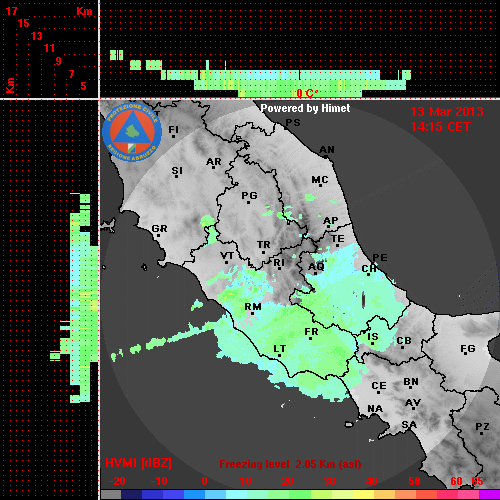Viewport: 500px width, 500px height.
Task: Click the '-20' value on the dBZ scale
Action: (117, 481)
